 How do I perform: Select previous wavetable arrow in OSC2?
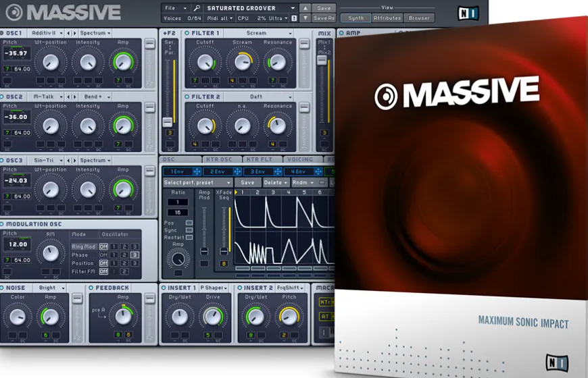pyautogui.click(x=69, y=97)
